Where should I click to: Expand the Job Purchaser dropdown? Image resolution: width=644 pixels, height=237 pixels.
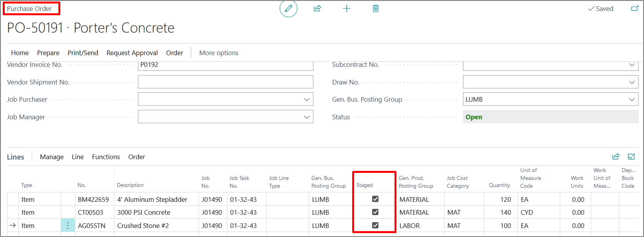pyautogui.click(x=307, y=99)
